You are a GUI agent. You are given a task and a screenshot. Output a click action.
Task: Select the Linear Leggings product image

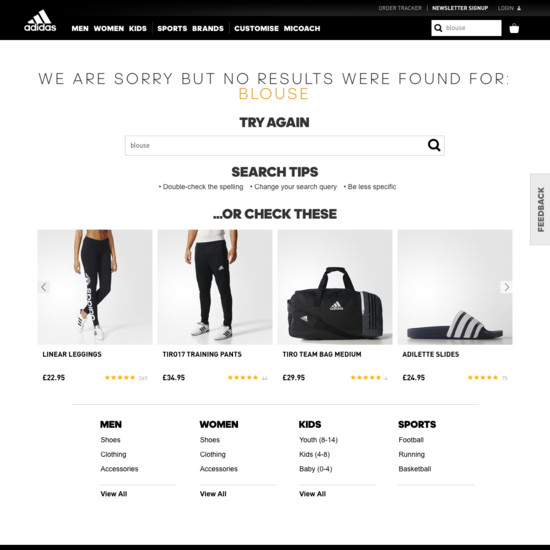pos(95,287)
